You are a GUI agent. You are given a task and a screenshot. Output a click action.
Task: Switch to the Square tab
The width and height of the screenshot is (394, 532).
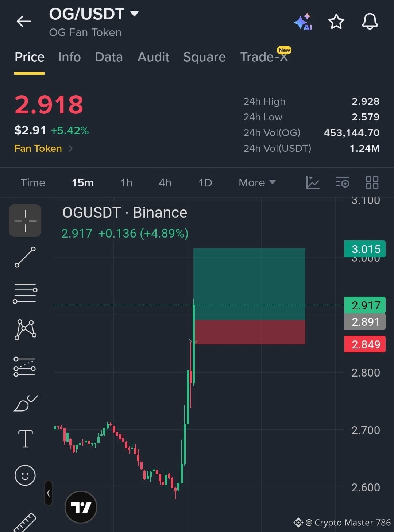[204, 57]
